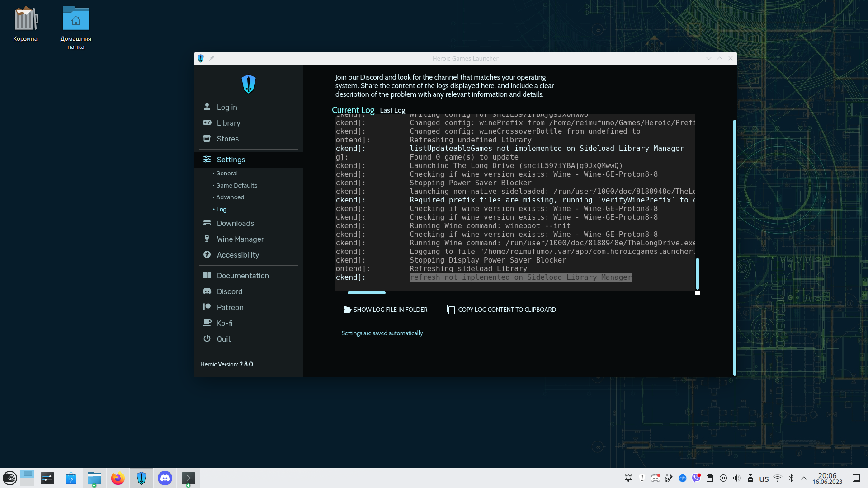Open Accessibility settings
Screen dimensions: 868x488
point(238,255)
